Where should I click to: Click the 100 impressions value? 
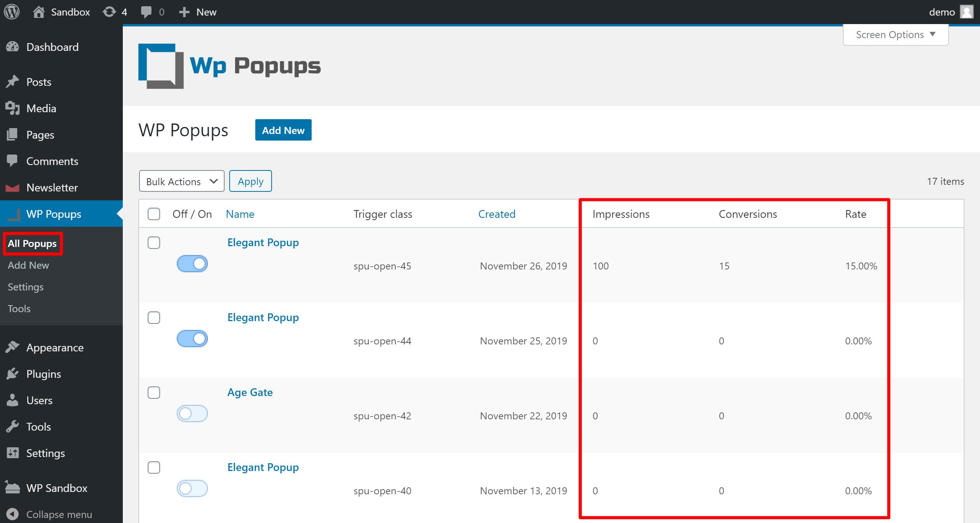pyautogui.click(x=601, y=266)
